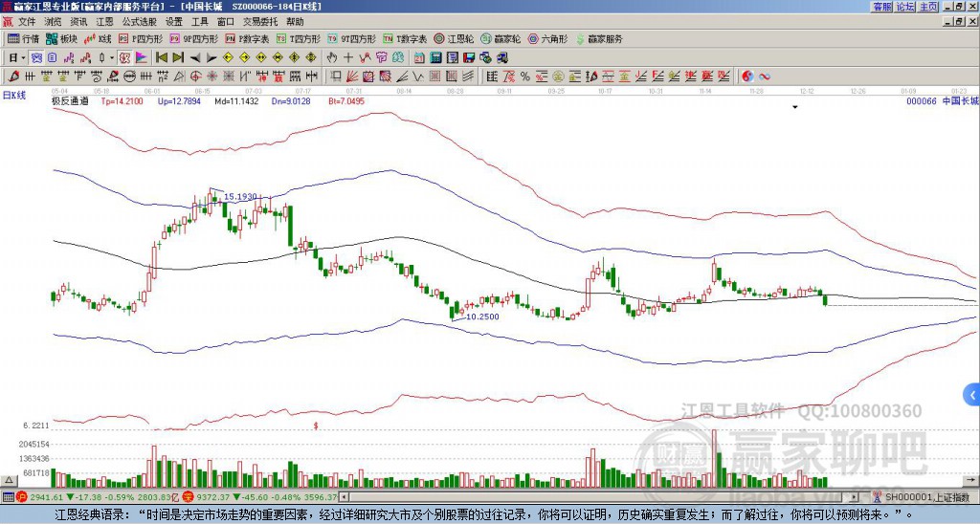
Task: Click the 15.1930 high price label
Action: click(x=240, y=197)
